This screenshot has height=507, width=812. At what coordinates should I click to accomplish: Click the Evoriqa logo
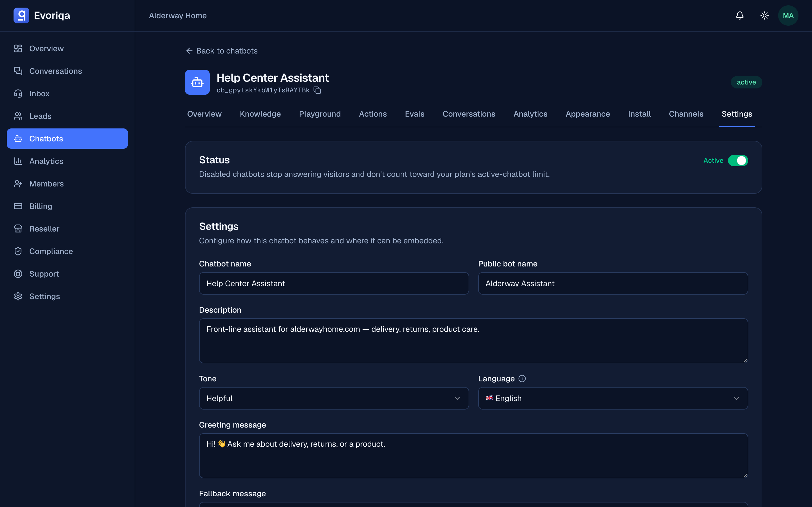42,15
